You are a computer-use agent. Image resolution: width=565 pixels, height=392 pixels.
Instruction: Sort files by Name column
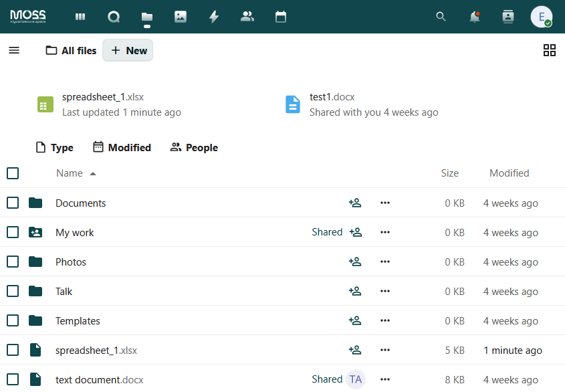click(x=76, y=173)
